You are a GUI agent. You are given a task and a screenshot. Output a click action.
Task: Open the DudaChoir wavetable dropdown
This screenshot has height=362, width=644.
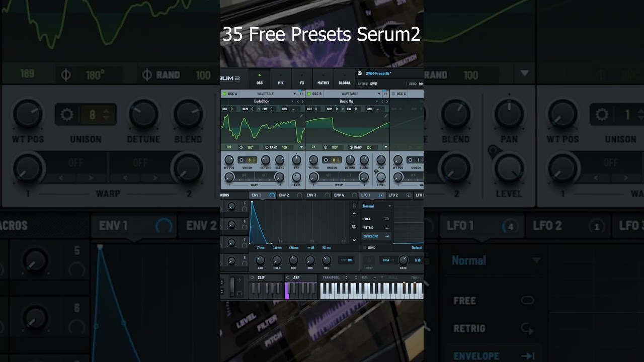click(x=262, y=101)
